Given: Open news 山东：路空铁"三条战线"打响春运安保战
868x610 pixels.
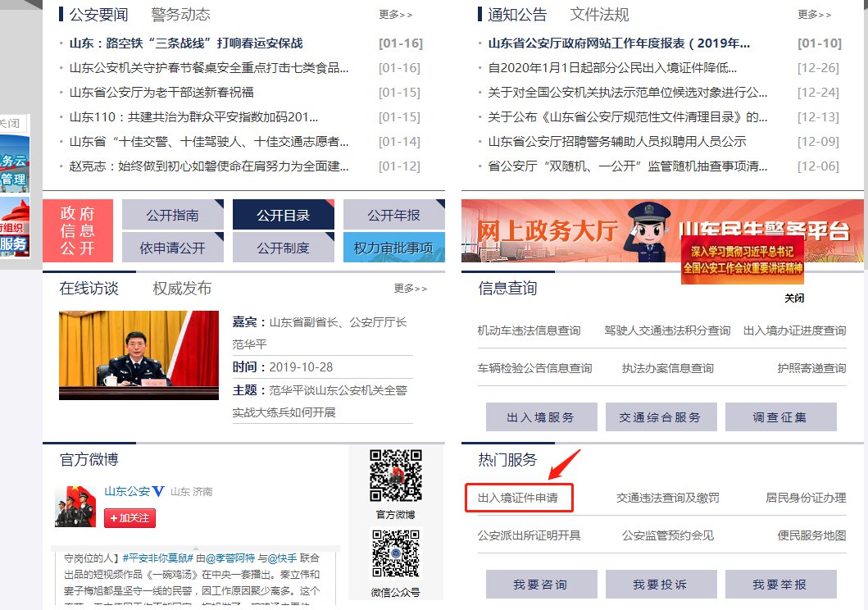Looking at the screenshot, I should pos(186,43).
